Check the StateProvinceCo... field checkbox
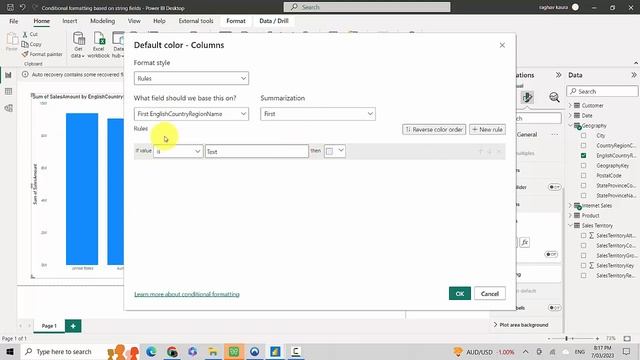This screenshot has width=640, height=360. tap(584, 185)
